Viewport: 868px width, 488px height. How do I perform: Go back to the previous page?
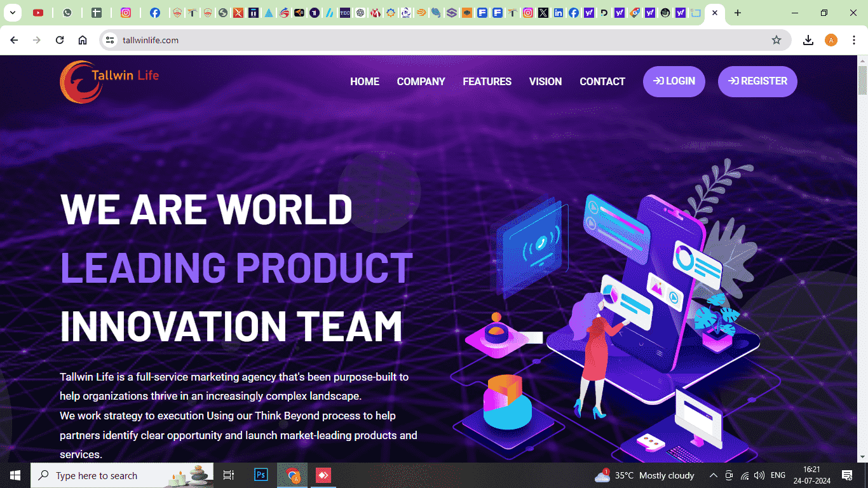(14, 40)
